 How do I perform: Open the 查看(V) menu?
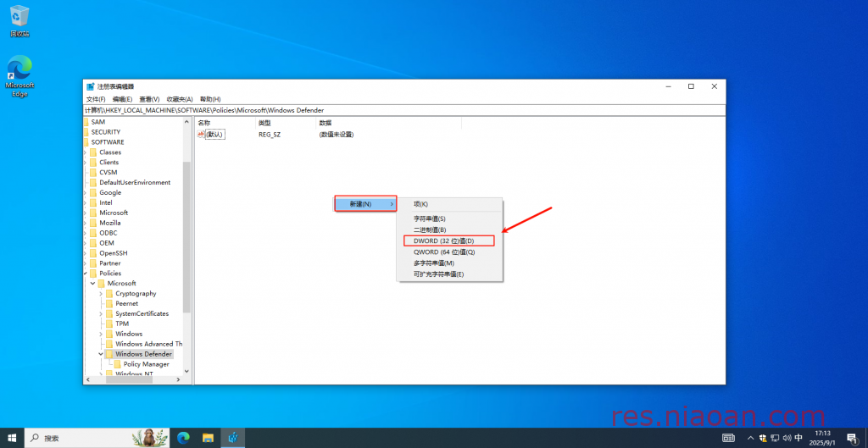click(x=149, y=99)
